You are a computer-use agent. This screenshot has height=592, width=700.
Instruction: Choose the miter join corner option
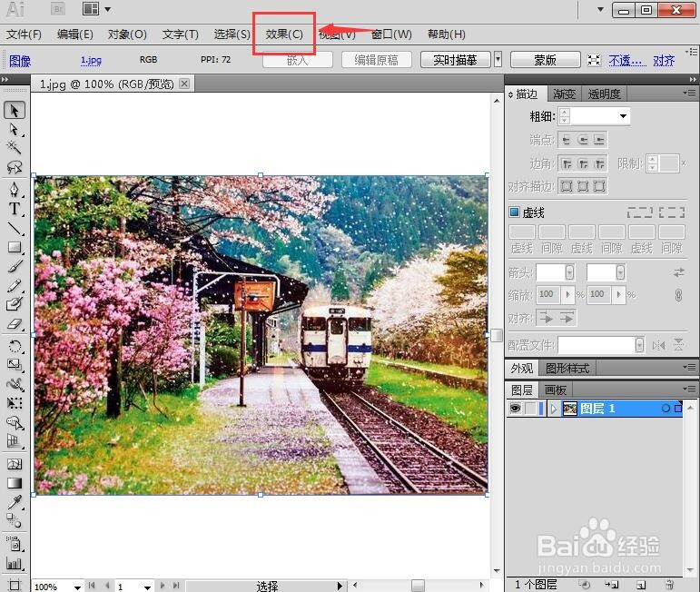[x=567, y=163]
